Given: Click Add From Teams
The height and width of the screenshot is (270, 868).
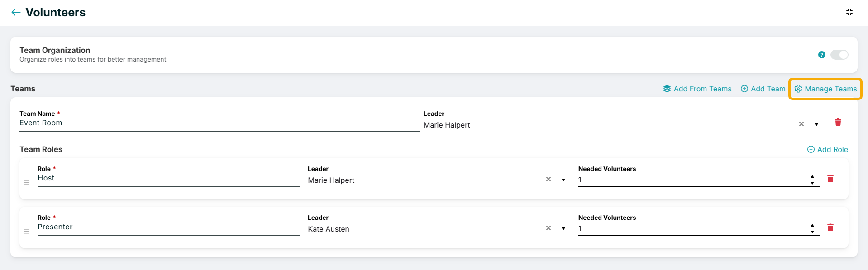Looking at the screenshot, I should pyautogui.click(x=697, y=89).
